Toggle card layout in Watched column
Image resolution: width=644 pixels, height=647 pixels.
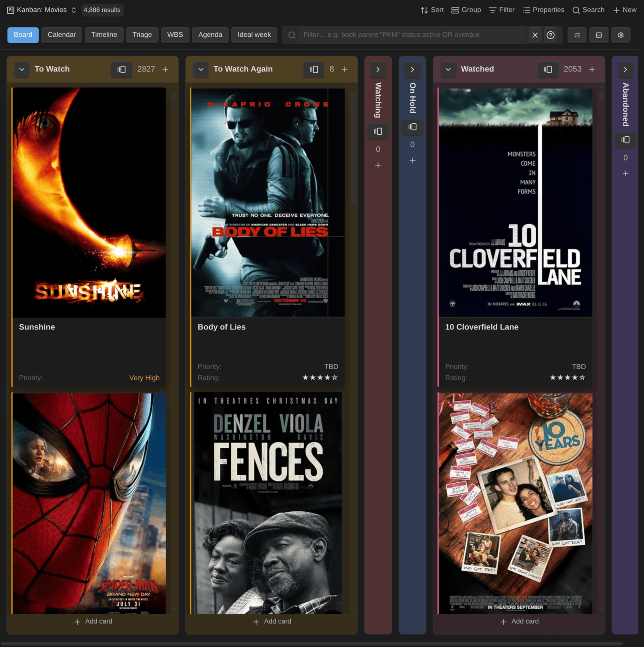pyautogui.click(x=547, y=69)
